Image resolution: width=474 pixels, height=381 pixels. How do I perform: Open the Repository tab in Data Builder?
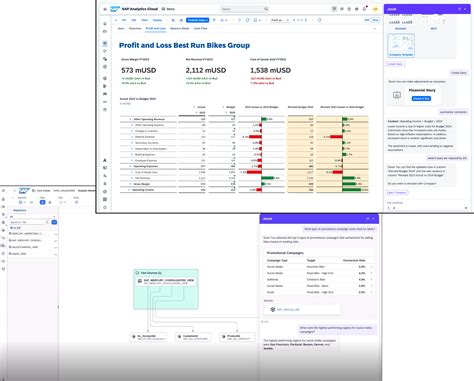[x=19, y=210]
